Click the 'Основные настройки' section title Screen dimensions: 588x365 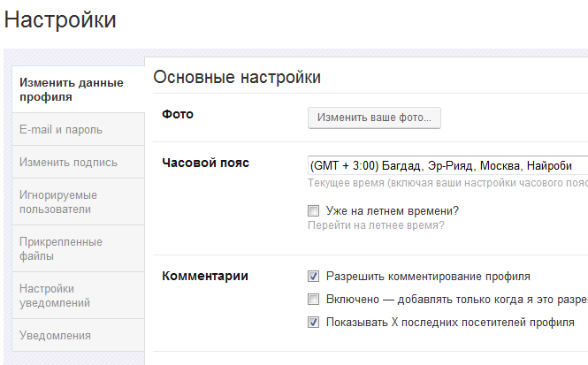point(237,77)
